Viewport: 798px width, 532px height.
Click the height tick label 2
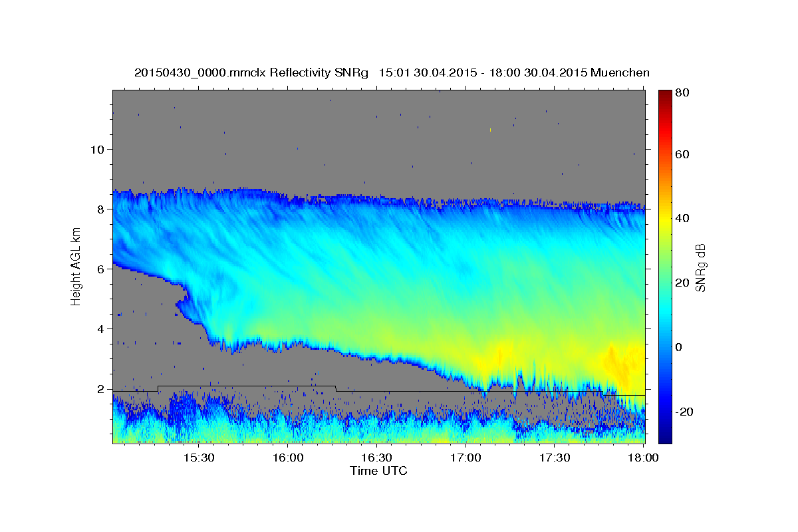click(101, 388)
